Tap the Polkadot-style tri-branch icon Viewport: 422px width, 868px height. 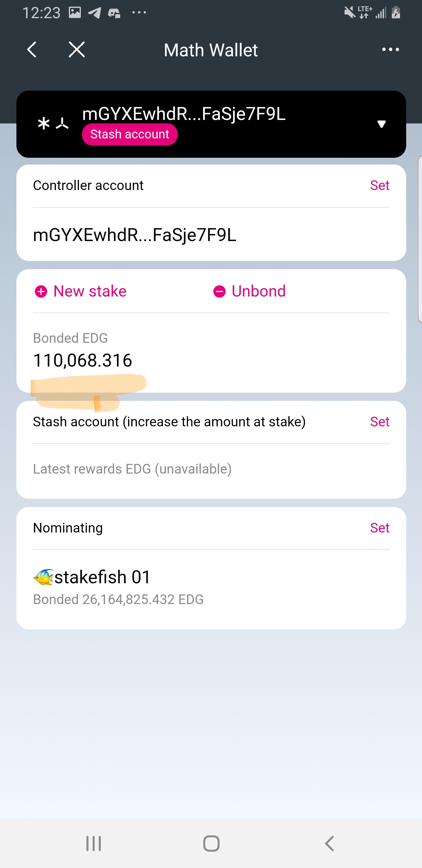coord(62,124)
